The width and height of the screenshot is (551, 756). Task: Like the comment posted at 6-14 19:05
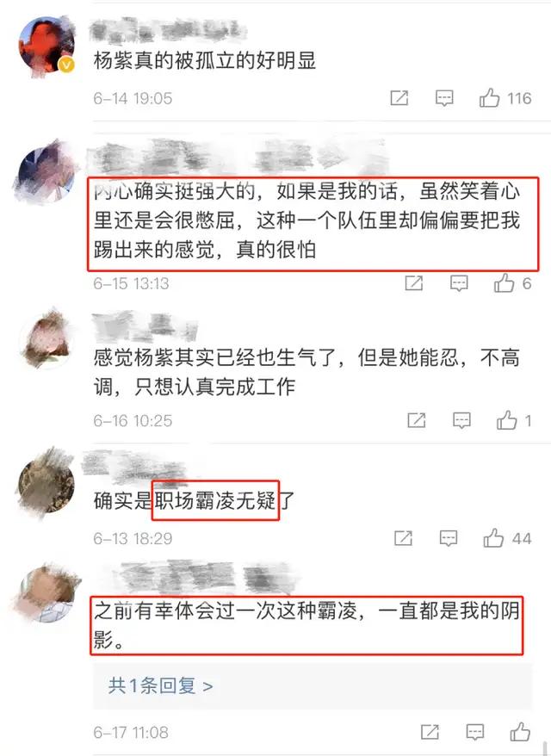pyautogui.click(x=489, y=98)
